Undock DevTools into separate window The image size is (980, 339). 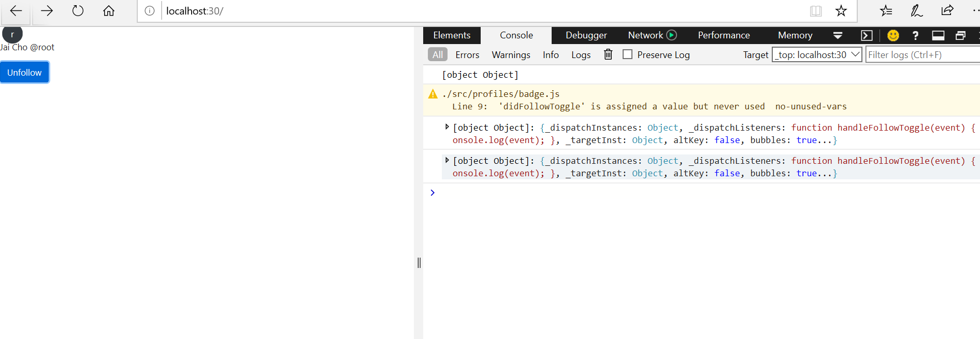pos(961,35)
